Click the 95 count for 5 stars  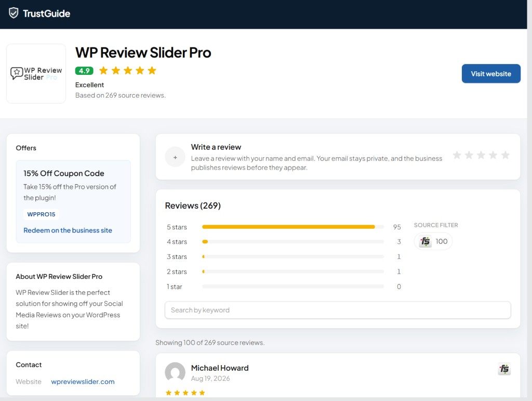(x=397, y=227)
